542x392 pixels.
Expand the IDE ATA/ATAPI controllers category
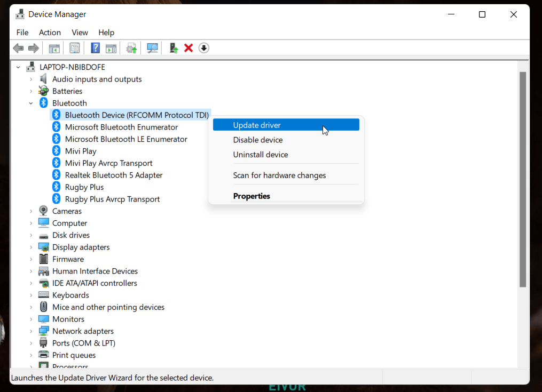tap(31, 283)
